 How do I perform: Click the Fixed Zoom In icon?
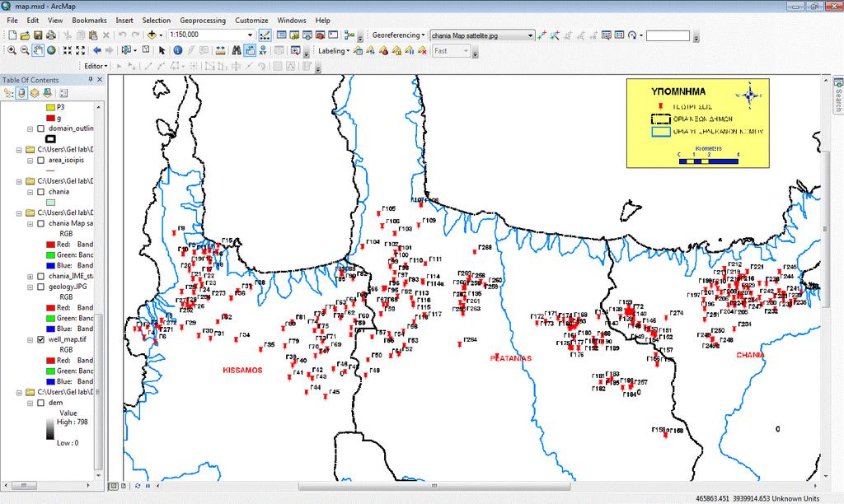coord(68,50)
